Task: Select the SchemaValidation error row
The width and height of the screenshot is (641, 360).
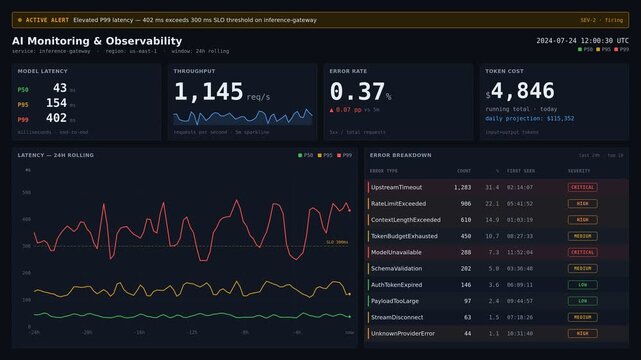Action: coord(496,268)
